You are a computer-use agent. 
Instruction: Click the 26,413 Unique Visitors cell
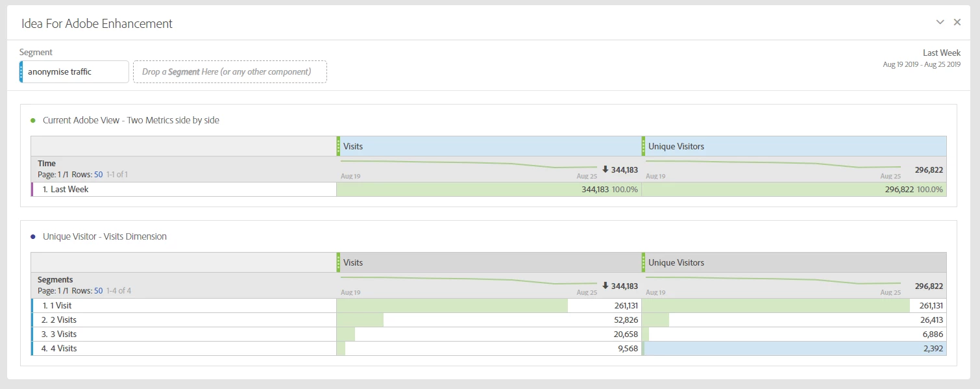point(794,320)
